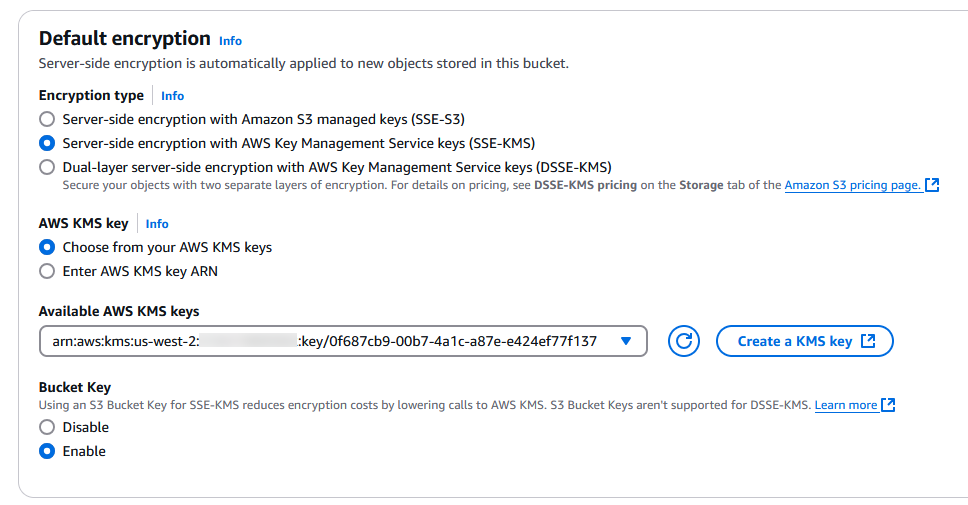Click the external link icon in Create a KMS key

[x=868, y=341]
